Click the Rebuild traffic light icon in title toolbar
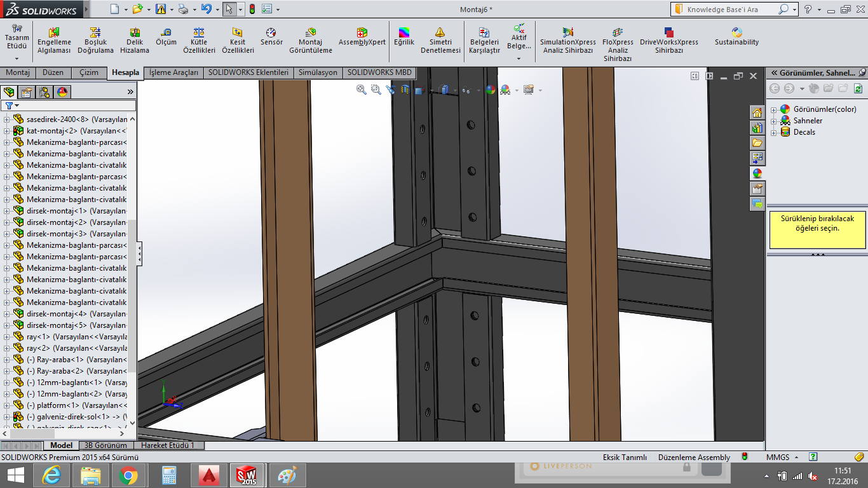The width and height of the screenshot is (868, 488). [252, 10]
